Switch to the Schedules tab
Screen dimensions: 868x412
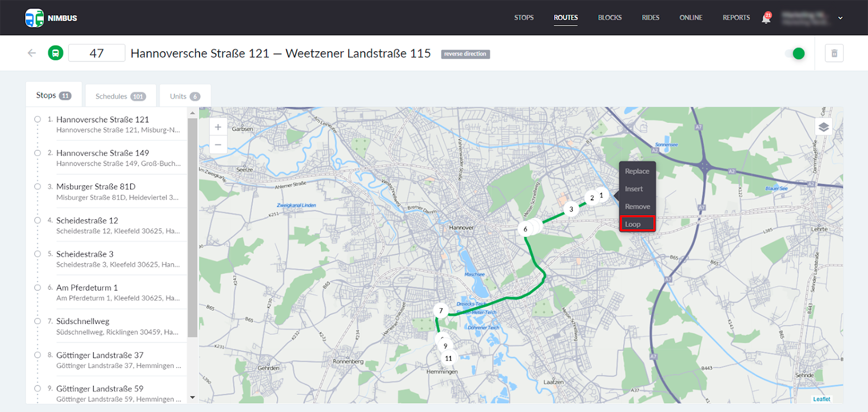[x=120, y=96]
